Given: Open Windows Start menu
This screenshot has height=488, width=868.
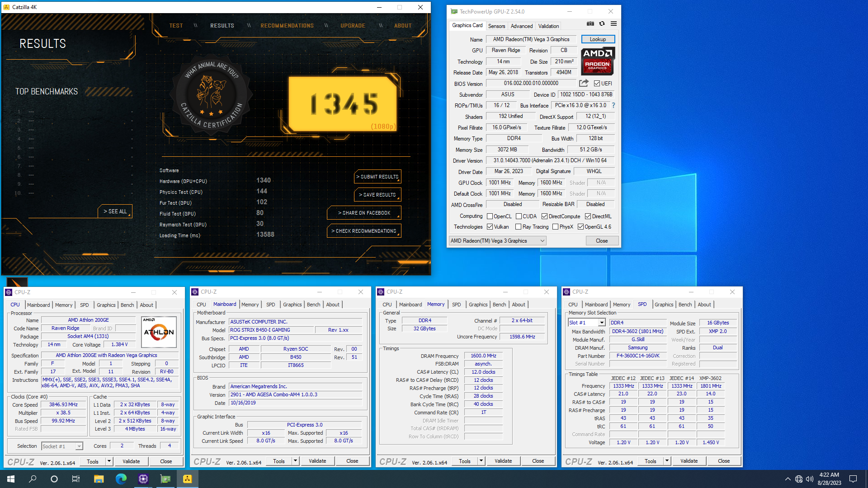Looking at the screenshot, I should click(11, 479).
